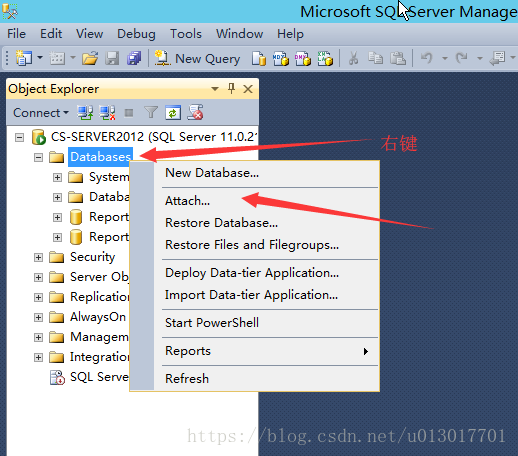Click the Open File folder icon

click(x=90, y=58)
